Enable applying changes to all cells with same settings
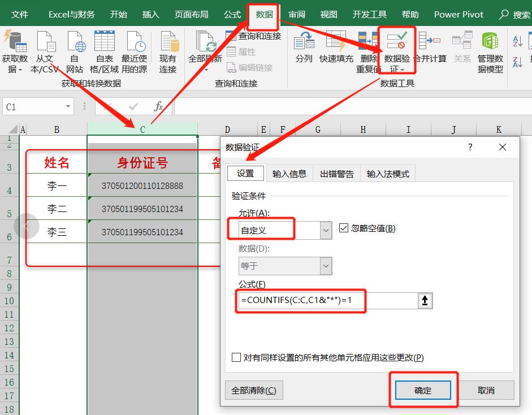This screenshot has height=415, width=532. [236, 357]
